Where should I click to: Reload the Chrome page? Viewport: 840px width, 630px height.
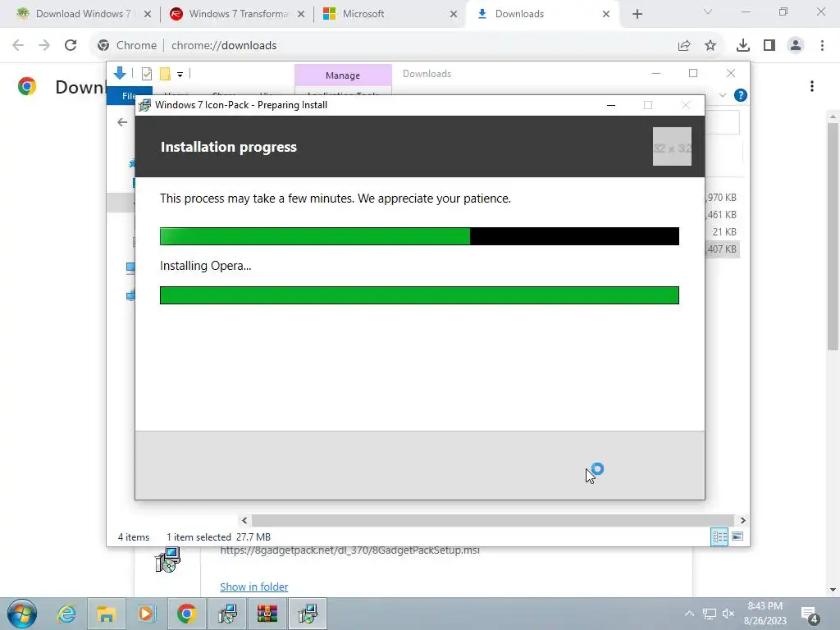pyautogui.click(x=71, y=45)
